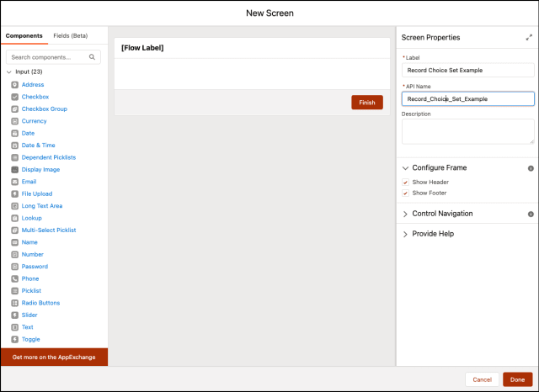Uncheck the Show Header checkbox
The width and height of the screenshot is (539, 392).
[x=406, y=183]
